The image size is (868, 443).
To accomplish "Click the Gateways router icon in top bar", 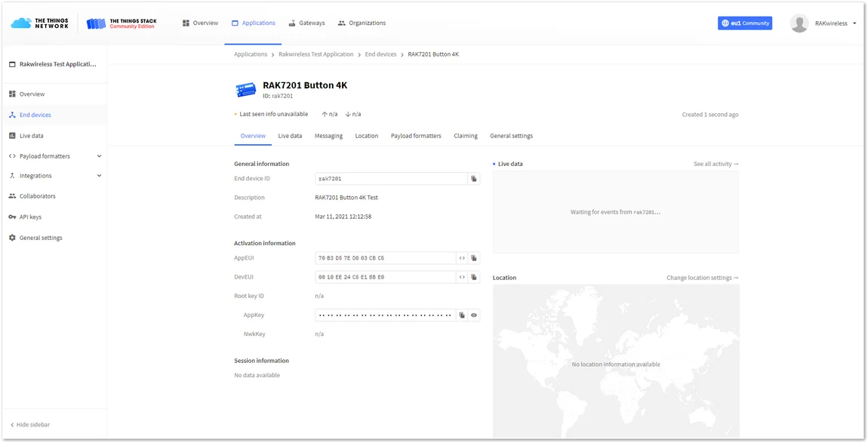I will pyautogui.click(x=292, y=23).
